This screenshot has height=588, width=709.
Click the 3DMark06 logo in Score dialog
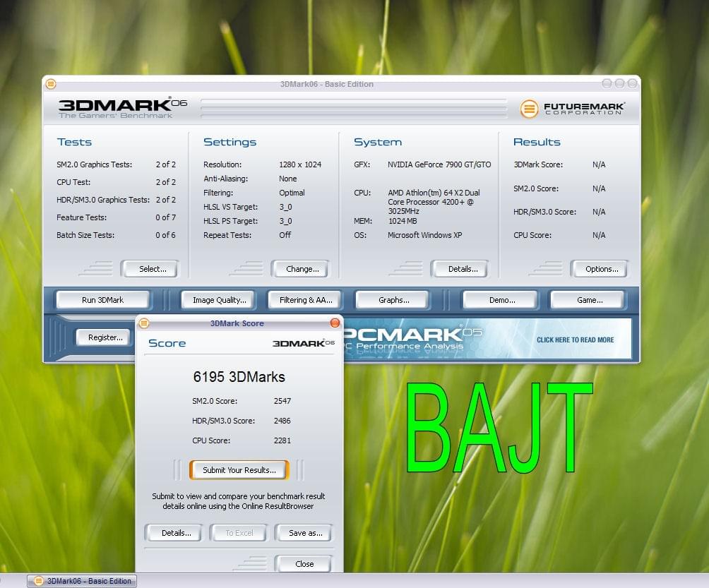[304, 344]
